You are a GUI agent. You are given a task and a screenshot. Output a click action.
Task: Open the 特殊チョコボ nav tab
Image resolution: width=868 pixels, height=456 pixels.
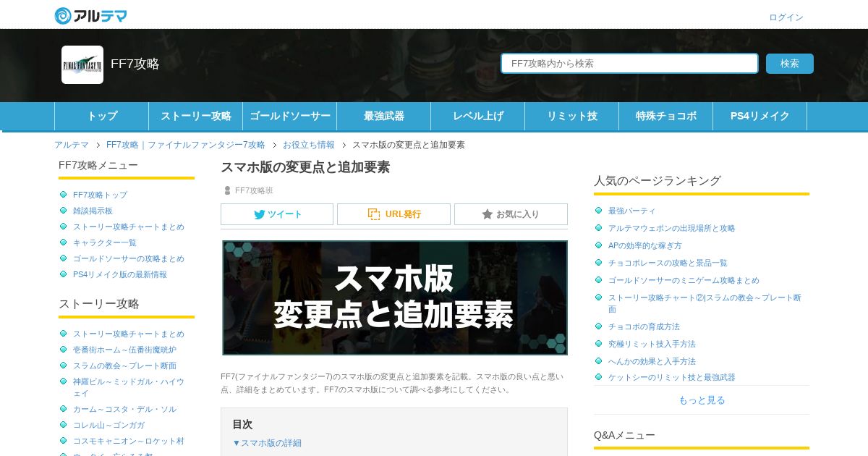click(665, 116)
